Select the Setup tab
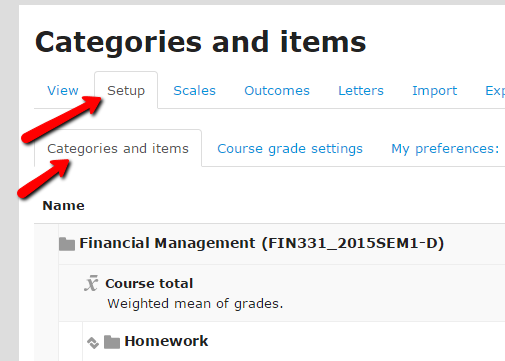505x361 pixels. coord(126,90)
